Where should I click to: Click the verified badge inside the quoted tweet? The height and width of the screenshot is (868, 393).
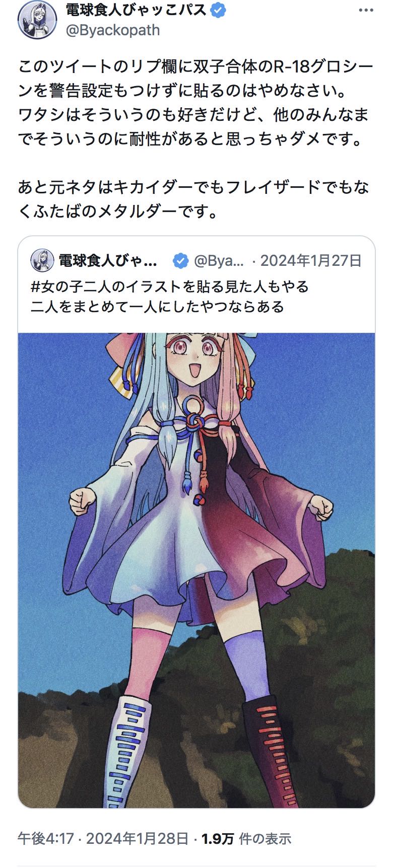pos(181,260)
